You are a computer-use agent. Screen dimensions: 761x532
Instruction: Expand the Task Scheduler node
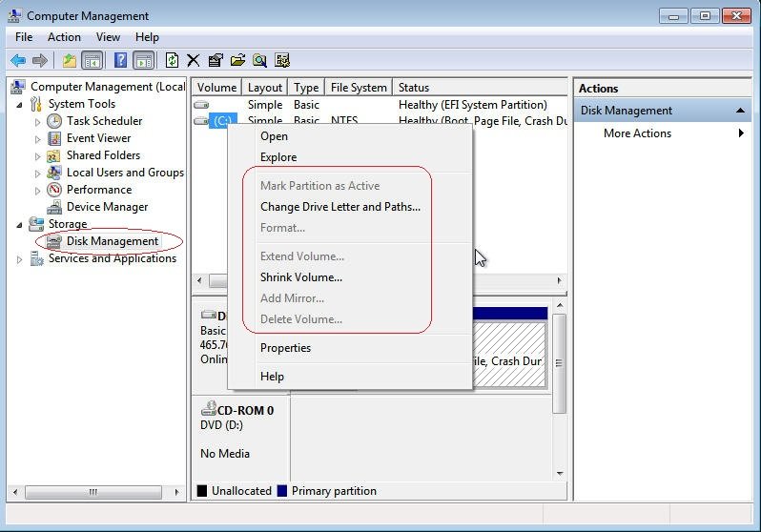(x=37, y=122)
